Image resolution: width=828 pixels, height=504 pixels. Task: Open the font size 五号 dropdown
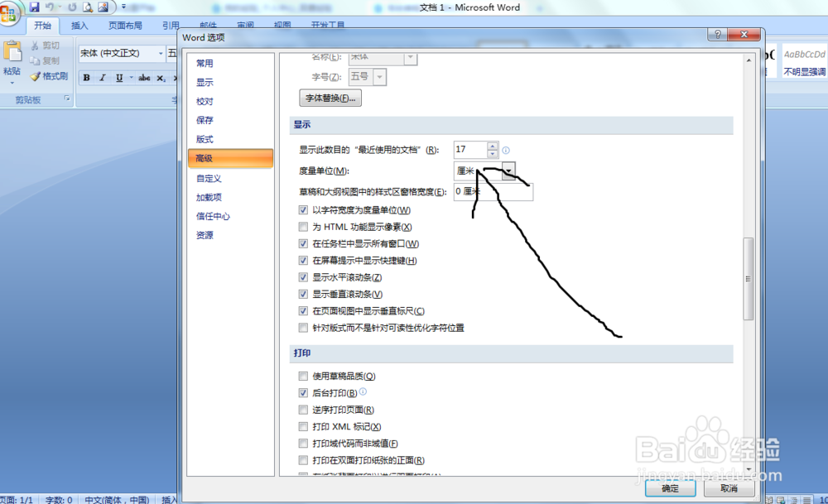(380, 77)
